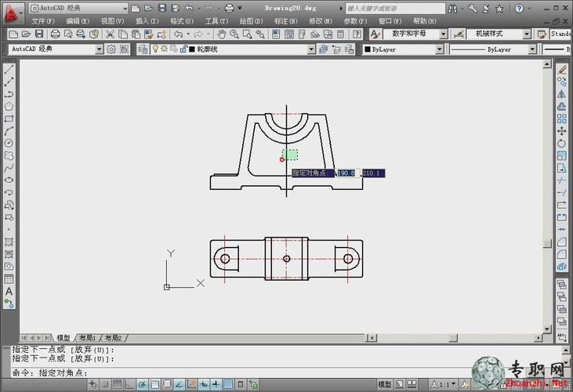
Task: Expand the workspace combo beside the gear icon
Action: coord(100,49)
